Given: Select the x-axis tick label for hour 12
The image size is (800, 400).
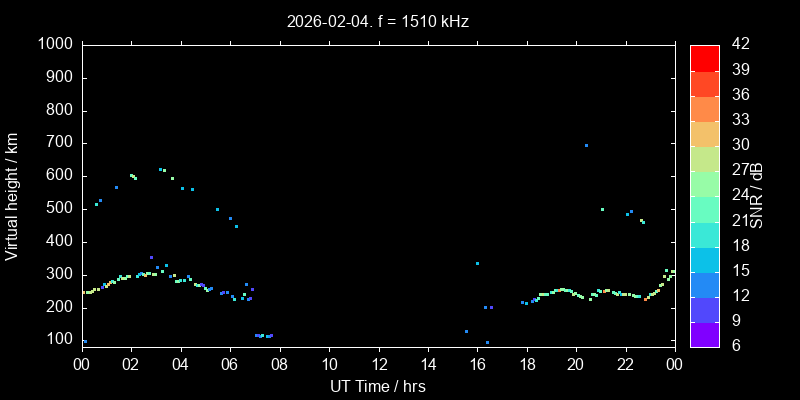Looking at the screenshot, I should point(378,365).
